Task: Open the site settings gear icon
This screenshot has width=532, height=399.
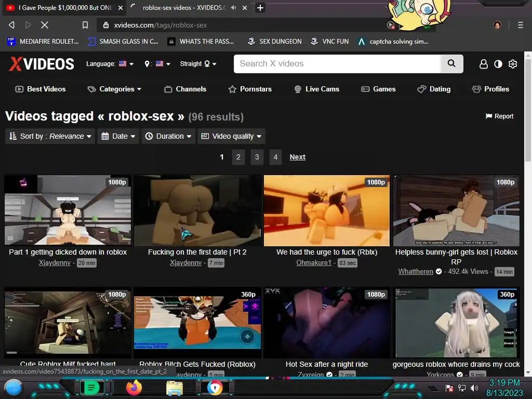Action: point(513,64)
